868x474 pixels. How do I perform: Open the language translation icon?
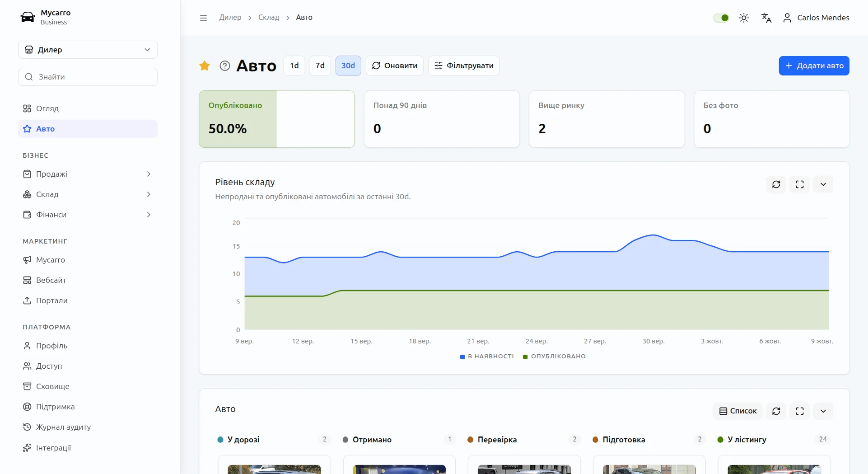[766, 18]
